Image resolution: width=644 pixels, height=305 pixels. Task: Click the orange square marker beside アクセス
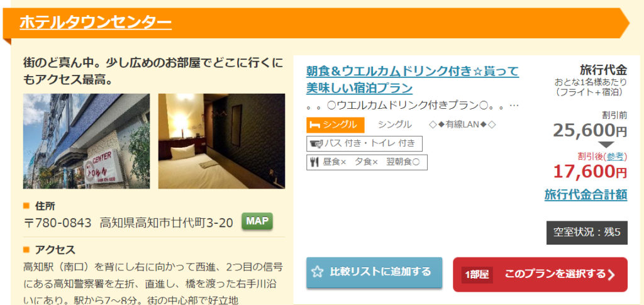point(26,250)
